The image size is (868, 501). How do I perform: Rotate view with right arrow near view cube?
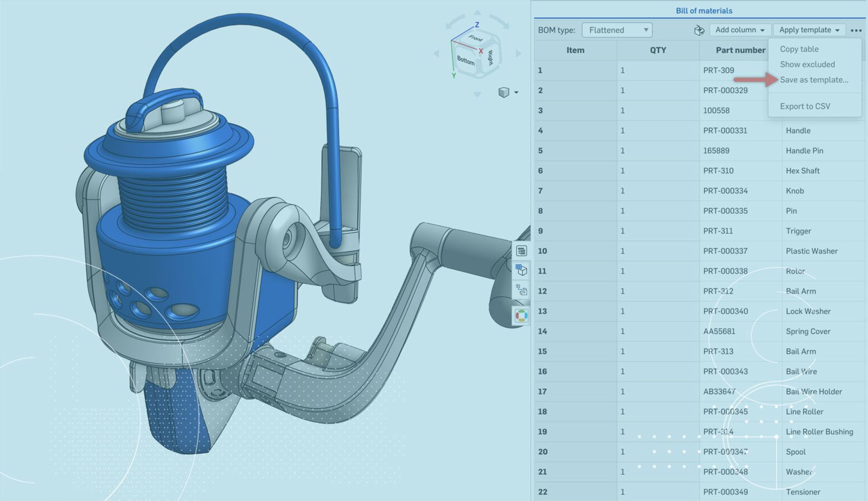pos(519,53)
